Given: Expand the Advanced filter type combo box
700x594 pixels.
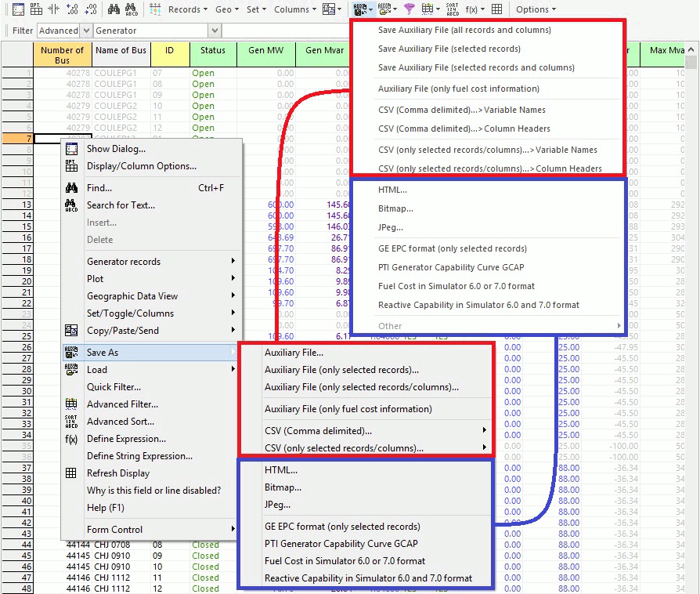Looking at the screenshot, I should pyautogui.click(x=85, y=31).
